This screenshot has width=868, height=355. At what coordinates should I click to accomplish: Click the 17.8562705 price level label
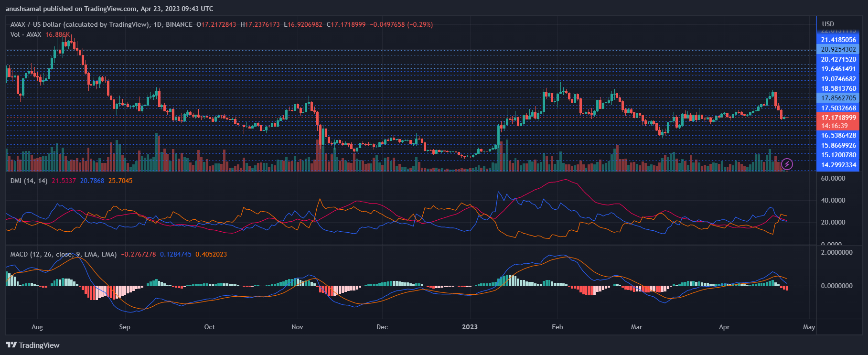838,98
